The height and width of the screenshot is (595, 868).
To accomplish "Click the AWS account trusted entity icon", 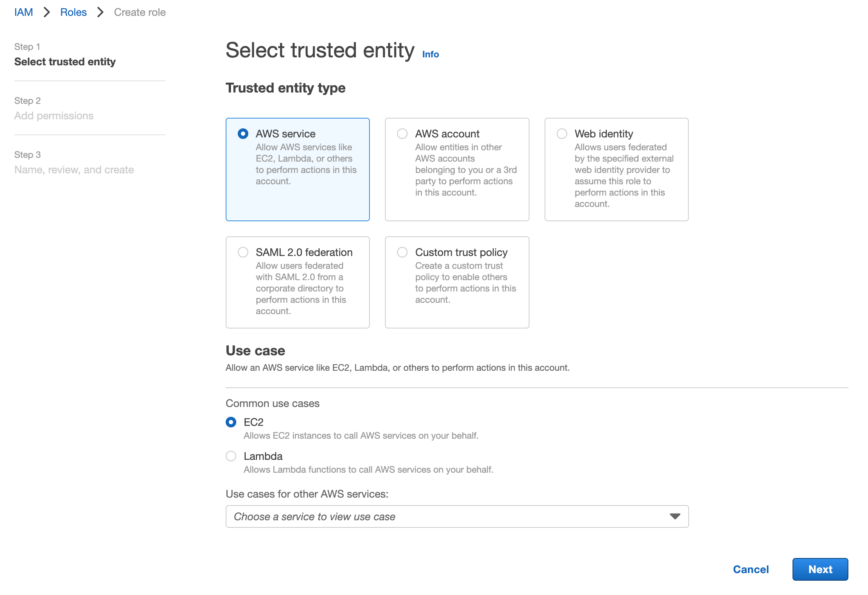I will click(403, 133).
